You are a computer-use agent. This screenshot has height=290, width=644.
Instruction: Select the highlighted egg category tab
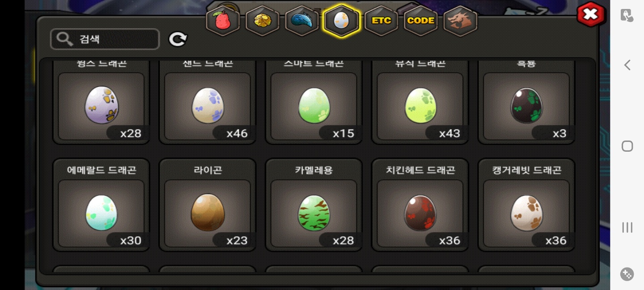tap(341, 21)
